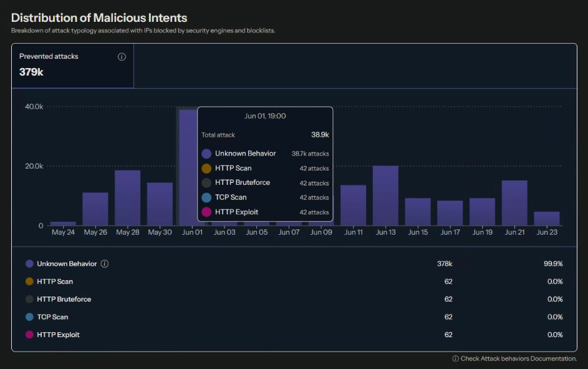Click the purple Unknown Behavior legend swatch
588x369 pixels.
pos(29,264)
